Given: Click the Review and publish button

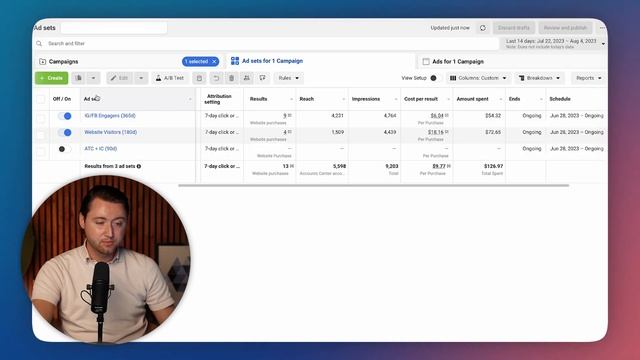Looking at the screenshot, I should pos(565,28).
